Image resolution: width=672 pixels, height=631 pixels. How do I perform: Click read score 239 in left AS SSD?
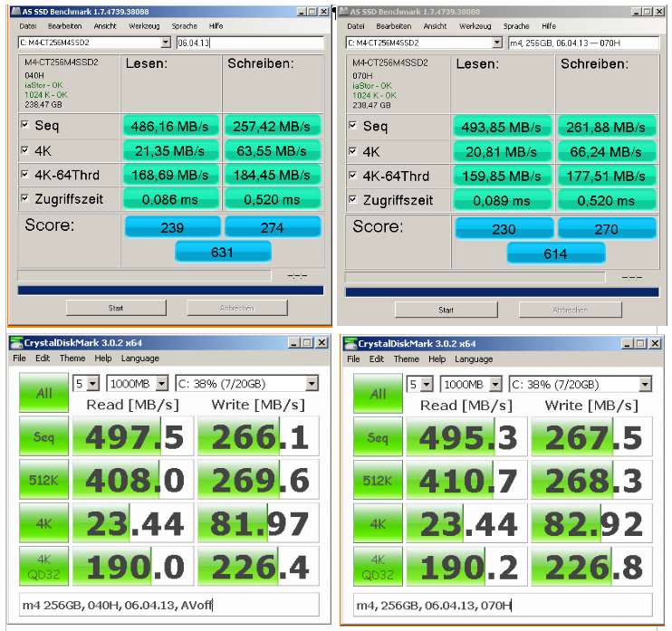172,227
